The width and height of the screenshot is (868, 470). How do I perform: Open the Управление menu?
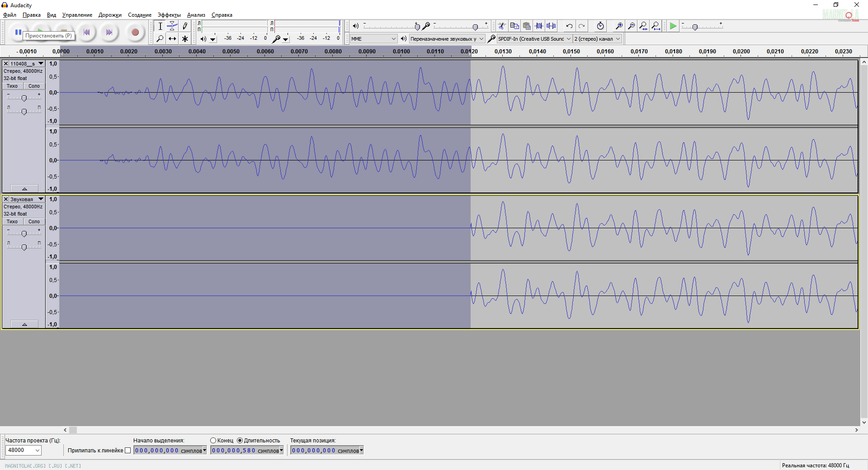coord(77,15)
